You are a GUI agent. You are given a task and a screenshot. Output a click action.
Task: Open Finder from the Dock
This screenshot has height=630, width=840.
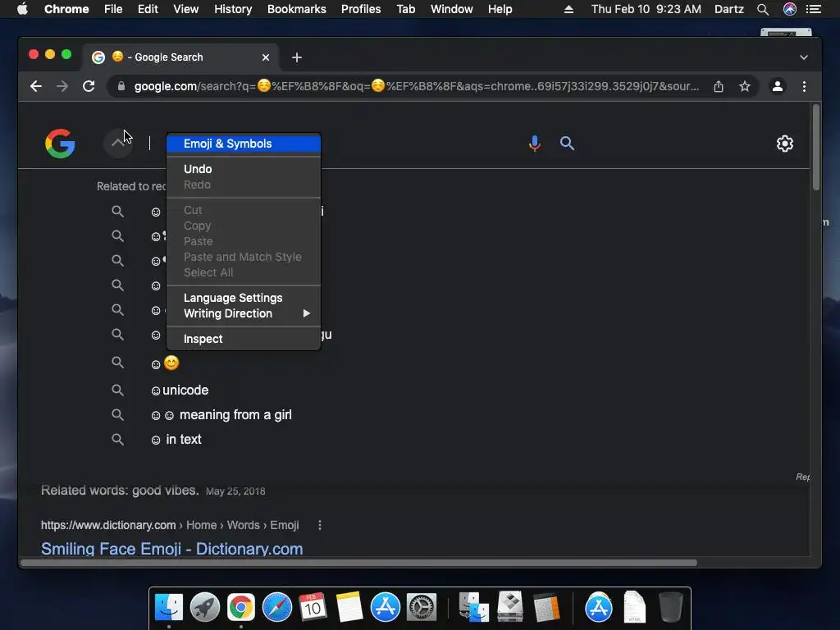[x=169, y=608]
